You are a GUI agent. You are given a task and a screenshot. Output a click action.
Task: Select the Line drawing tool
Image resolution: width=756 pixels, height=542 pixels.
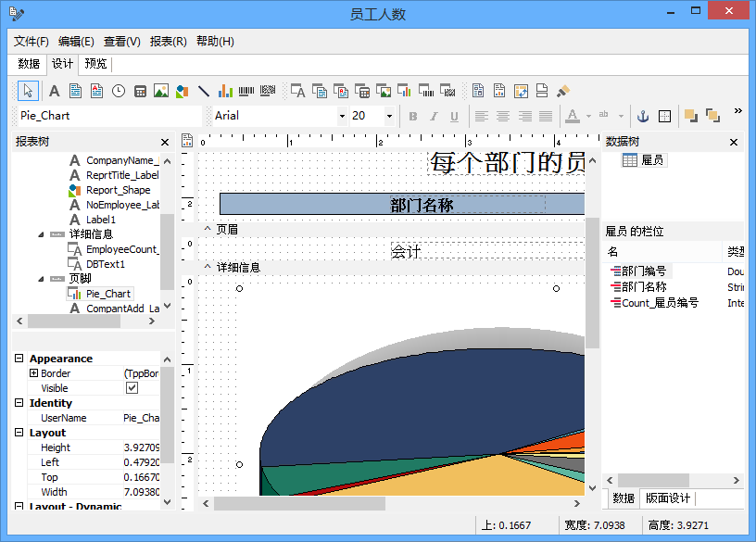tap(203, 90)
